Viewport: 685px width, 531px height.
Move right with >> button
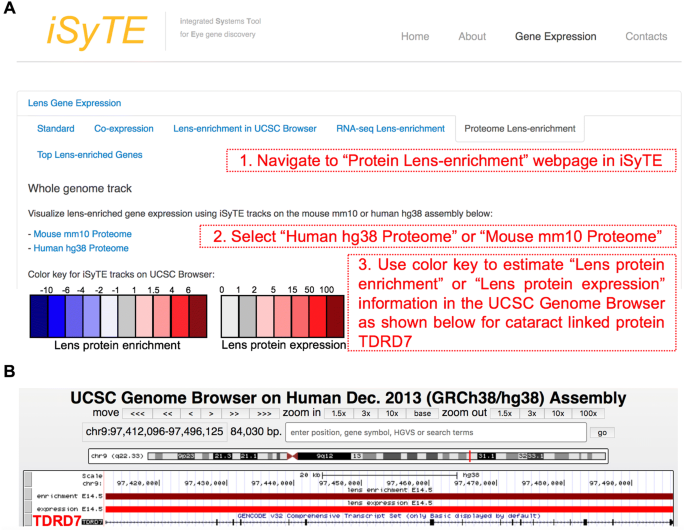click(235, 413)
